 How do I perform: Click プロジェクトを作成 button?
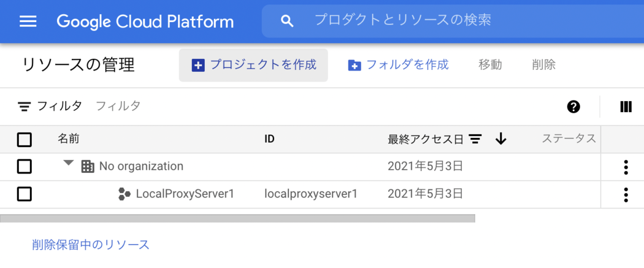point(253,65)
